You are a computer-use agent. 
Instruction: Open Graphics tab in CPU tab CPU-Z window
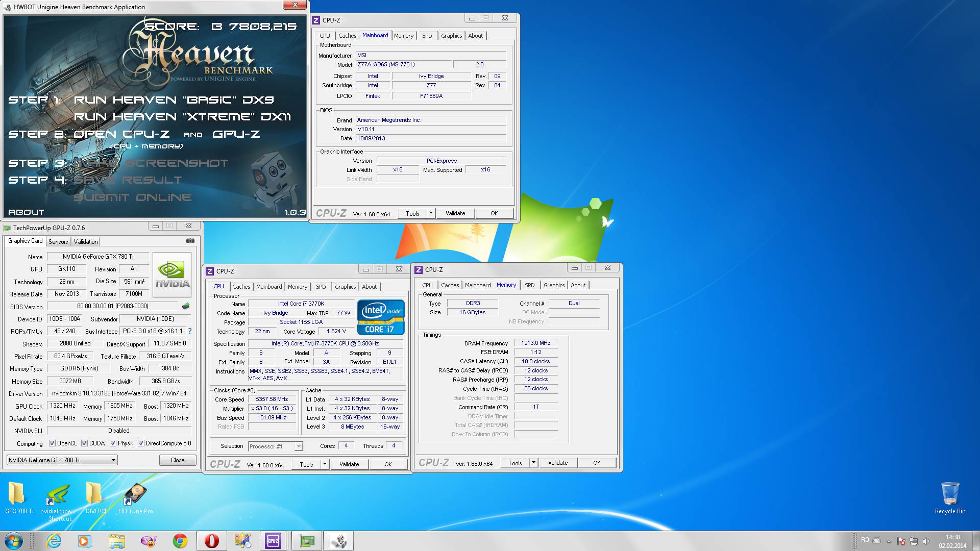tap(346, 287)
